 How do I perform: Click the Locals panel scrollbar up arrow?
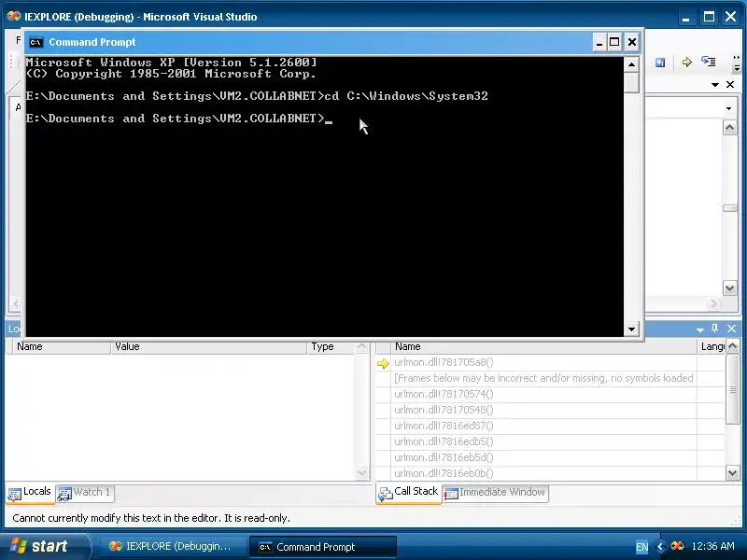pos(361,346)
